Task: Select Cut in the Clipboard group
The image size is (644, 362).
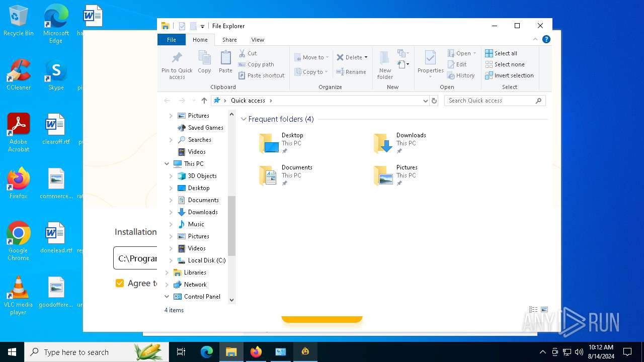Action: pos(248,53)
